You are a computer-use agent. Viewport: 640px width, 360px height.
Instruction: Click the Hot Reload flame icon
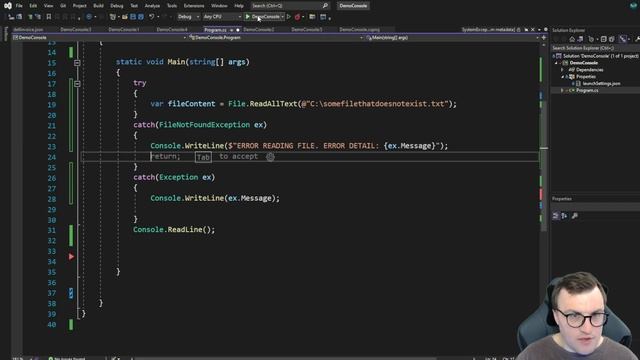pyautogui.click(x=297, y=17)
